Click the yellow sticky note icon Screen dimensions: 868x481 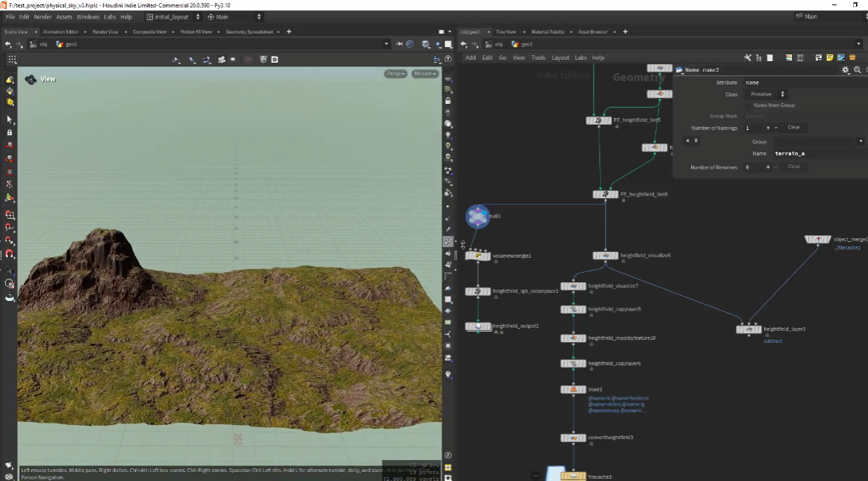point(830,58)
